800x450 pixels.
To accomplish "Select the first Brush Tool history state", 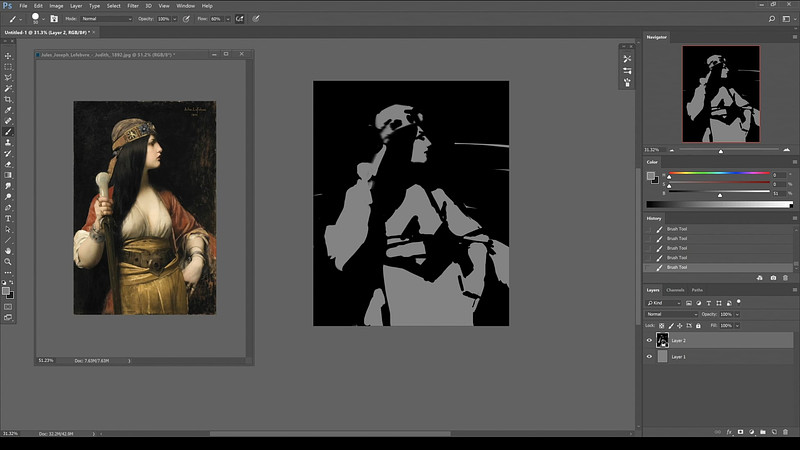I will coord(718,229).
